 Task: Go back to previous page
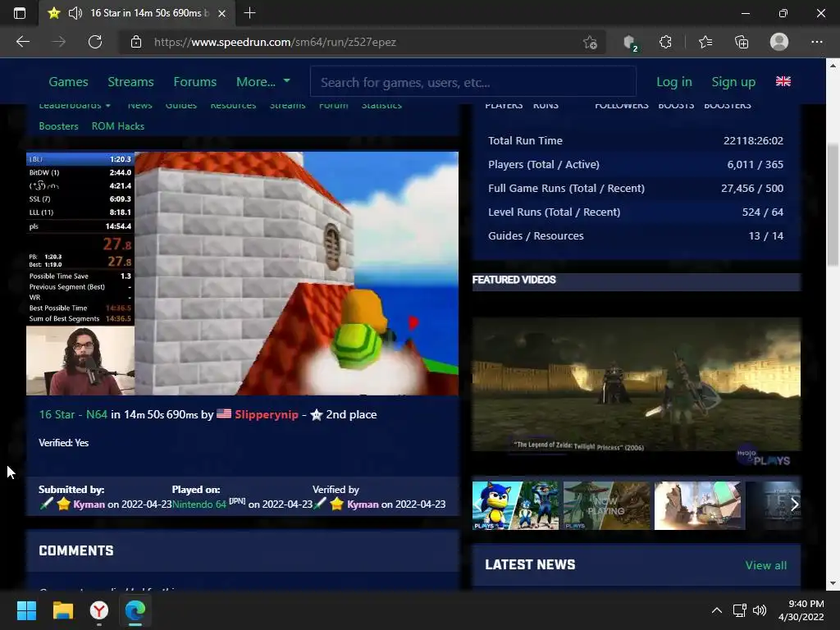(x=22, y=42)
